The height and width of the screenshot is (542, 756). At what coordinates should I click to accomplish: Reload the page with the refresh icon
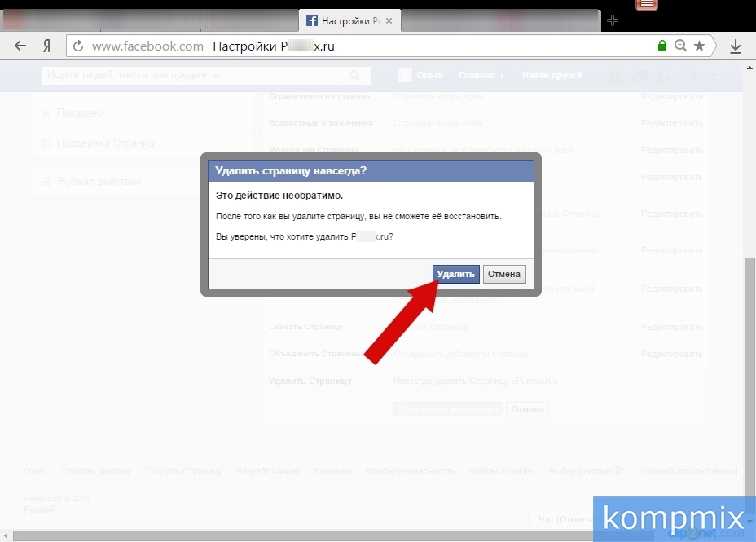click(x=77, y=46)
